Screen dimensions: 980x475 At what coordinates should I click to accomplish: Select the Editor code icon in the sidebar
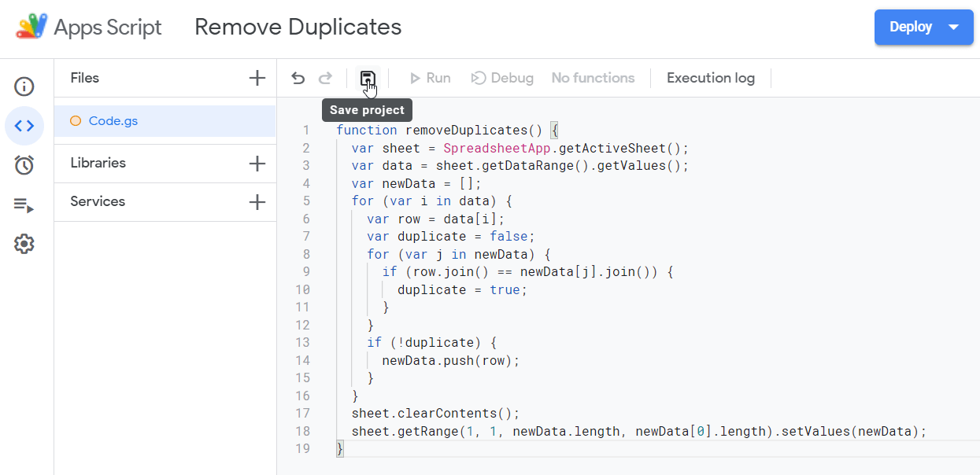point(24,126)
